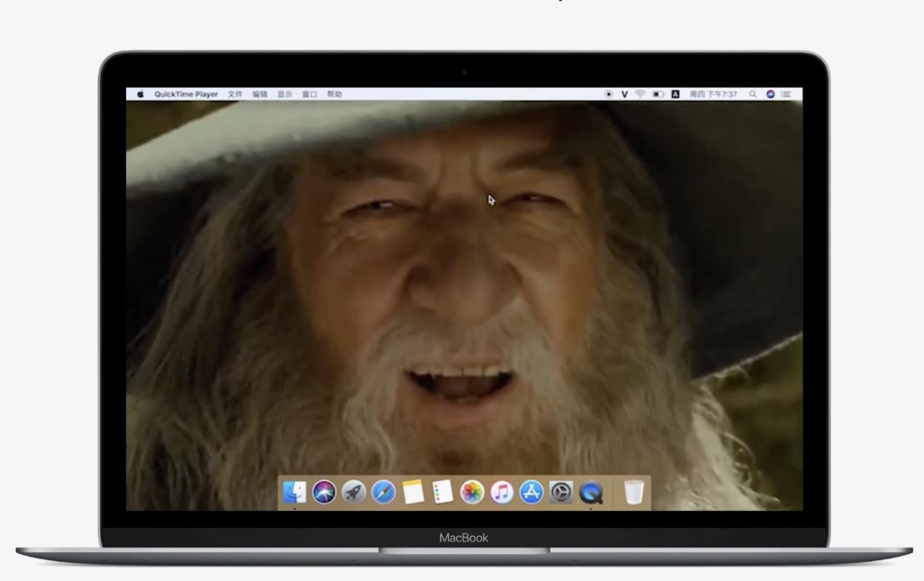Open the 文件 (File) menu

pyautogui.click(x=234, y=94)
